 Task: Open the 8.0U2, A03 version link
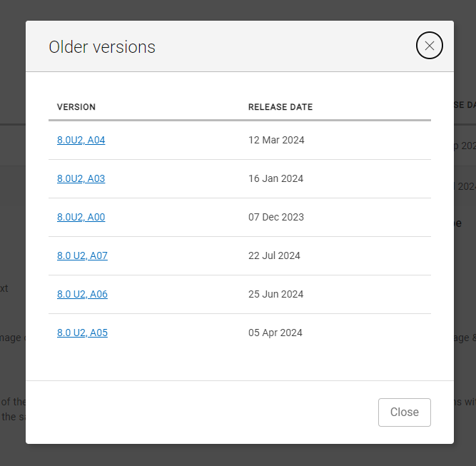pos(81,178)
